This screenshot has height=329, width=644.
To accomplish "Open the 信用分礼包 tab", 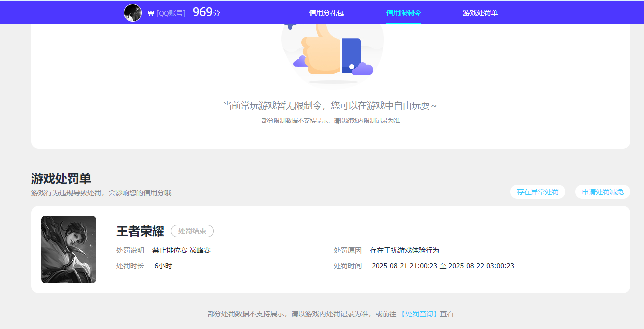I will [326, 13].
